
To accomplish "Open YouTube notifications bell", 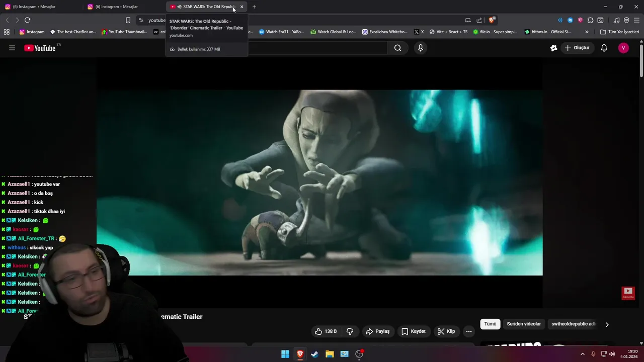I will (604, 48).
